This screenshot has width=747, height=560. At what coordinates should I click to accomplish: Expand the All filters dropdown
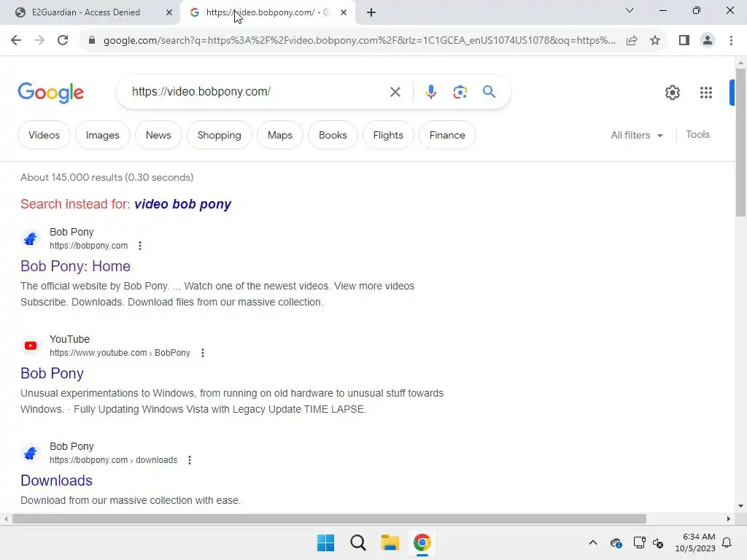[x=637, y=135]
